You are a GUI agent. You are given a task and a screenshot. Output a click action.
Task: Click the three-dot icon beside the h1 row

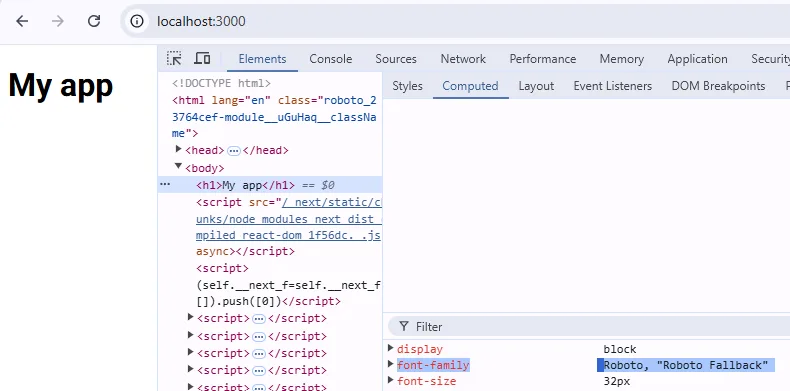point(165,184)
